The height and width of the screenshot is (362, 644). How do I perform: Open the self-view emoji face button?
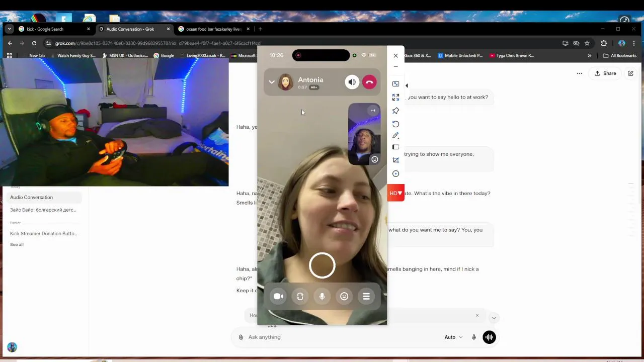375,159
